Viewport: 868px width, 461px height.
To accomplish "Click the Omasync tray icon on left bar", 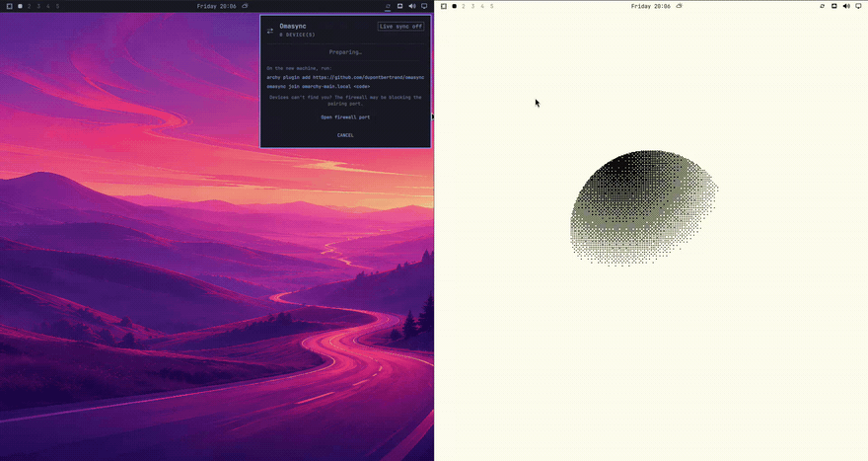I will pyautogui.click(x=388, y=6).
